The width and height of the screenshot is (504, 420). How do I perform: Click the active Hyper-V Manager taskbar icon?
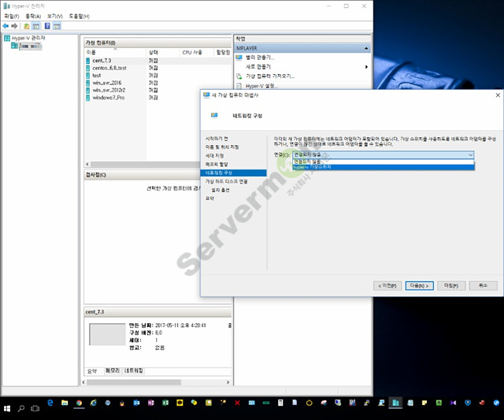point(395,403)
